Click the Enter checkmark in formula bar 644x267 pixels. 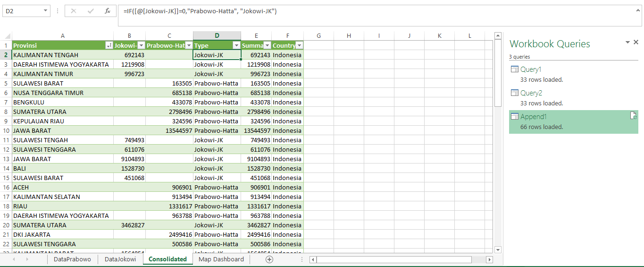click(x=90, y=11)
